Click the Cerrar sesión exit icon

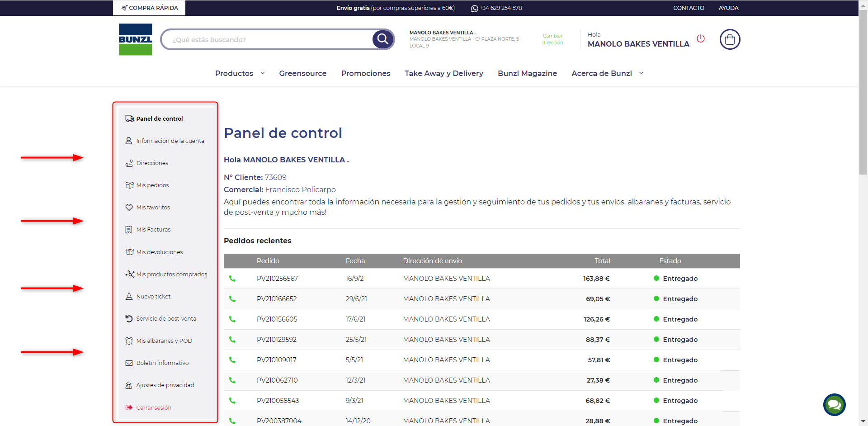(x=129, y=407)
